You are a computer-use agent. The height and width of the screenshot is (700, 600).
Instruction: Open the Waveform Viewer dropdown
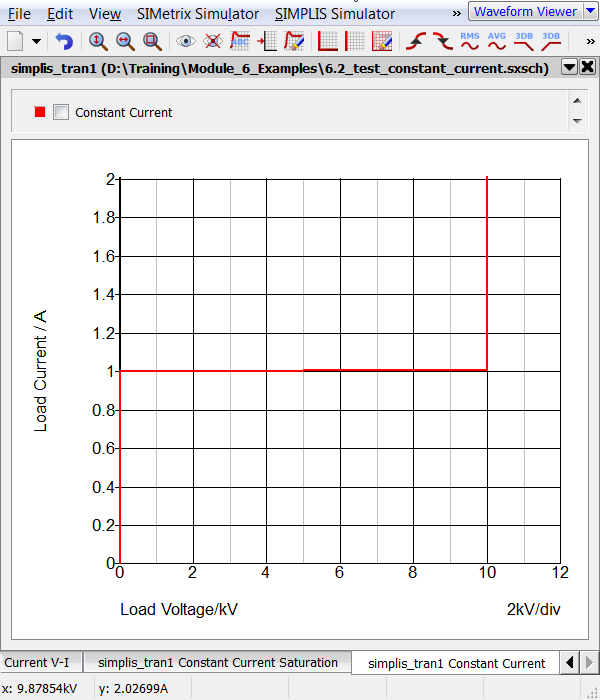(x=589, y=12)
